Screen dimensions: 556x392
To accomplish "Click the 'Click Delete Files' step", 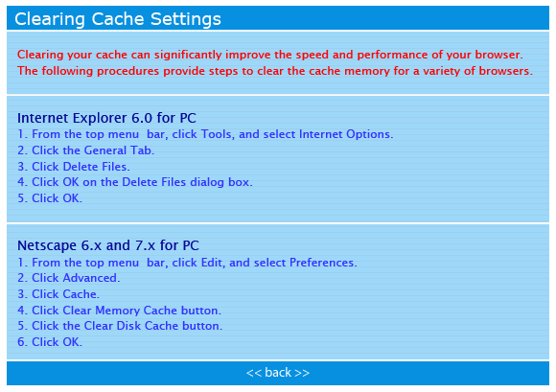I will point(74,167).
